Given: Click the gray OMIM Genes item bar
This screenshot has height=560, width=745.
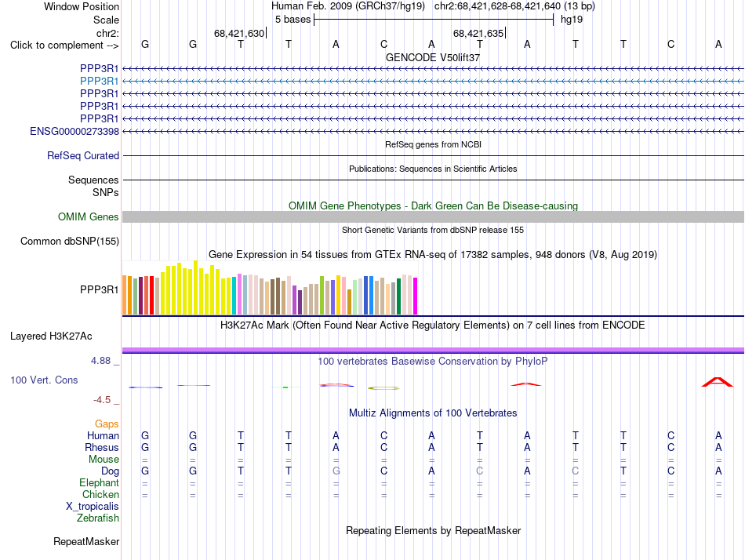Looking at the screenshot, I should click(433, 216).
